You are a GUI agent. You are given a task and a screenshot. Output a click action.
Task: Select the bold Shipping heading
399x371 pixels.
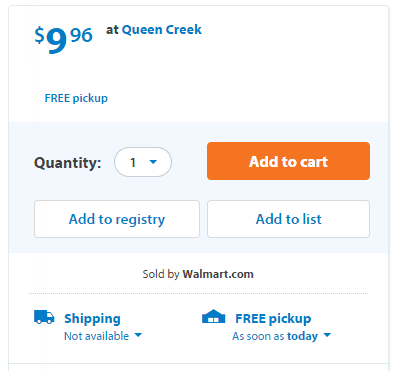tap(92, 318)
